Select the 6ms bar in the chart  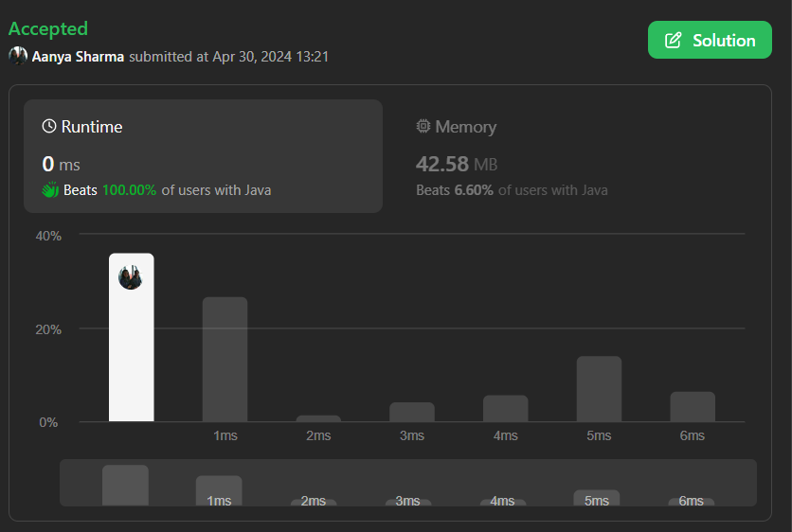(x=693, y=407)
